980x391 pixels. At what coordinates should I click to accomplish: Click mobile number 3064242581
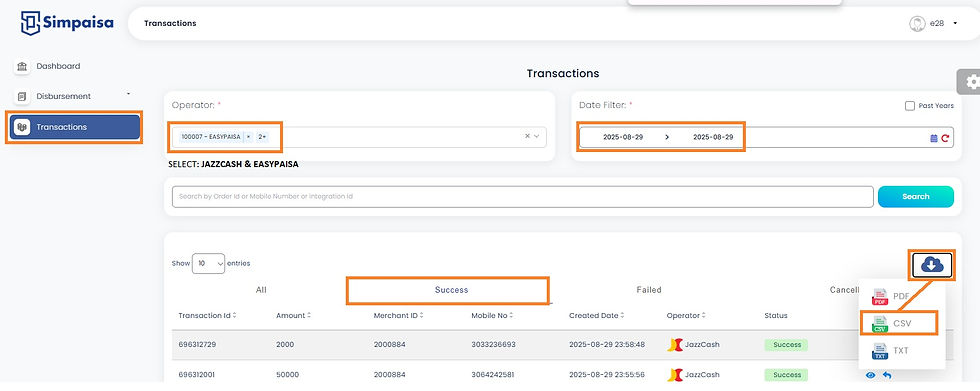point(493,375)
